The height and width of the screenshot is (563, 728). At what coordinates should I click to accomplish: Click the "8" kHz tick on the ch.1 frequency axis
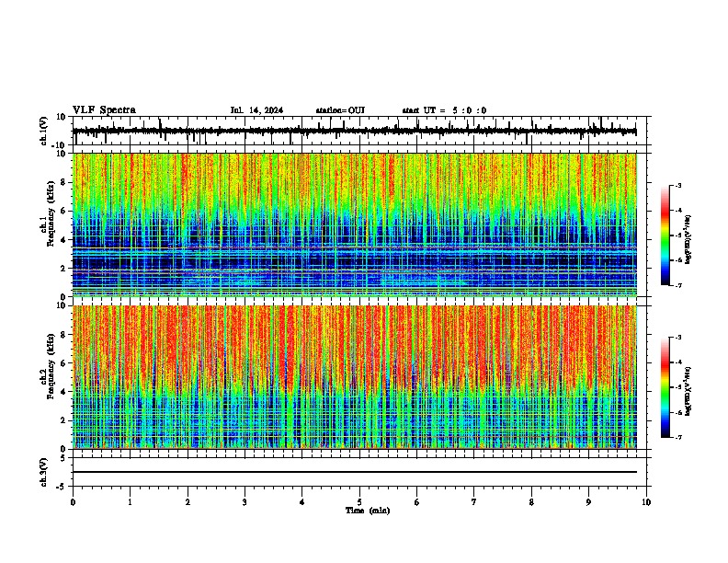[x=63, y=182]
